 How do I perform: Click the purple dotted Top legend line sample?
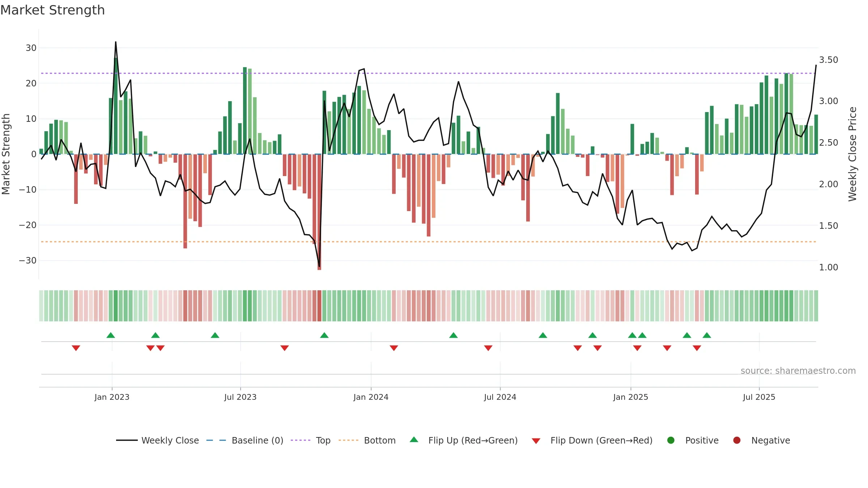click(301, 440)
